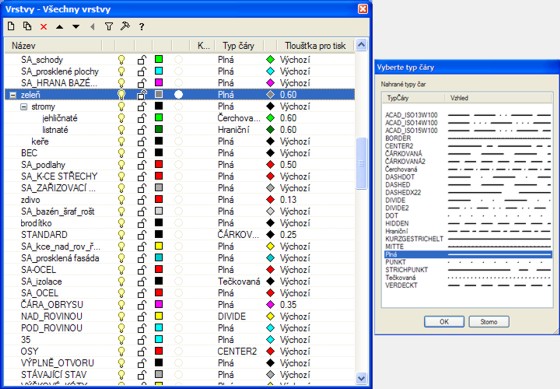560x389 pixels.
Task: Toggle lock icon for SA_schody layer
Action: (142, 60)
